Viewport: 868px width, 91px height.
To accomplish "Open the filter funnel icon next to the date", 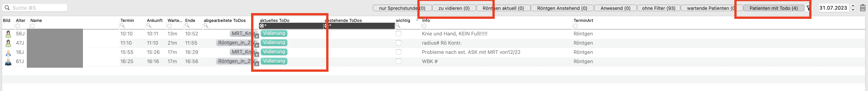I will (x=808, y=8).
